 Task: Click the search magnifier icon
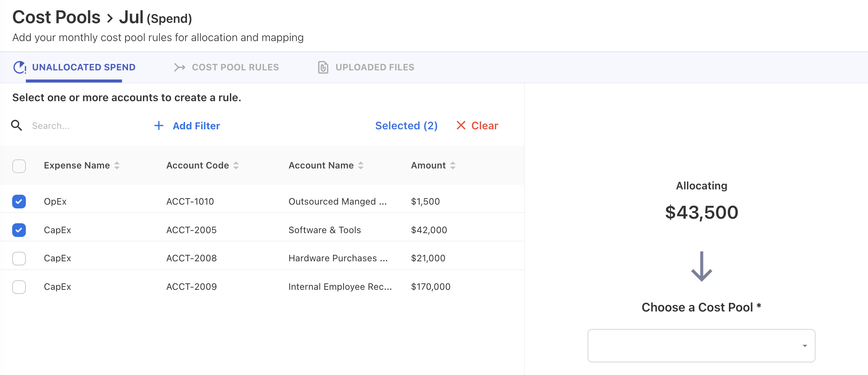16,125
